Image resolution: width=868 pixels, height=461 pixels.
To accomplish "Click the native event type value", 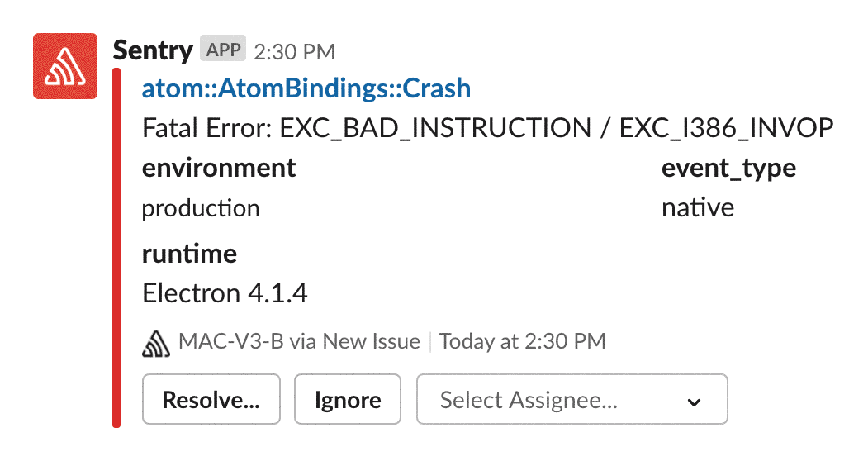I will click(x=697, y=208).
